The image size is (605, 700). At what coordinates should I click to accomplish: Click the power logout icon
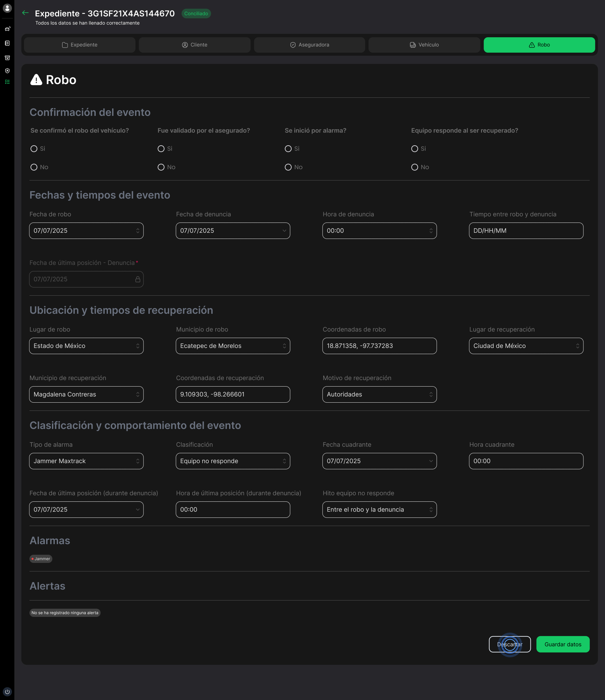(7, 691)
